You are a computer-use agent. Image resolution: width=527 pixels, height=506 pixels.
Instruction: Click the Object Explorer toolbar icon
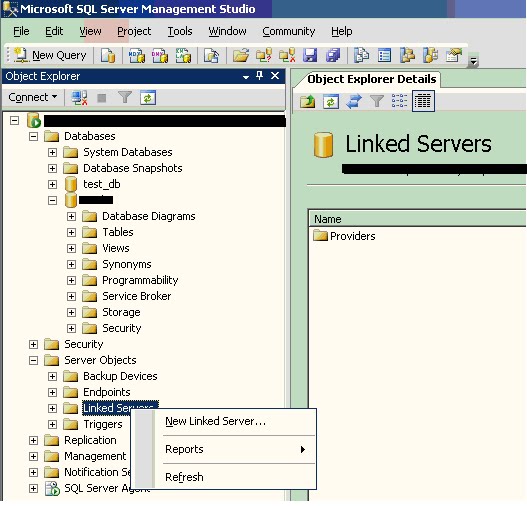click(407, 55)
